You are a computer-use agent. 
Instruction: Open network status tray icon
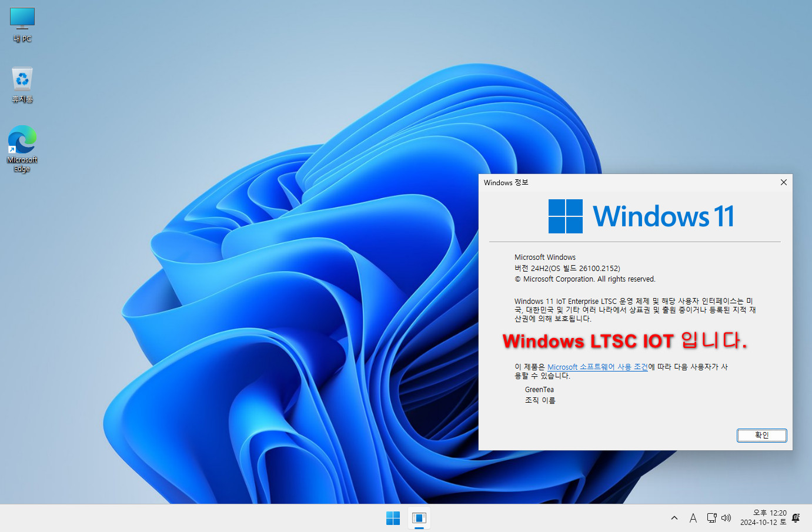click(x=711, y=518)
